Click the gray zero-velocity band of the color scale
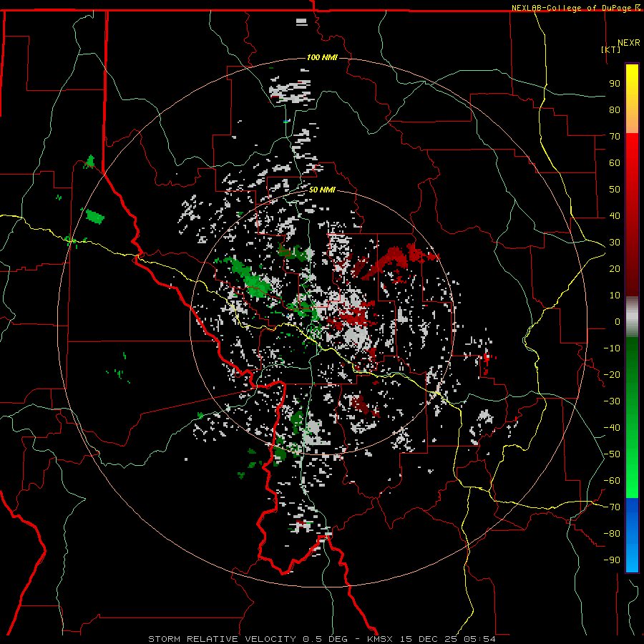 coord(632,316)
